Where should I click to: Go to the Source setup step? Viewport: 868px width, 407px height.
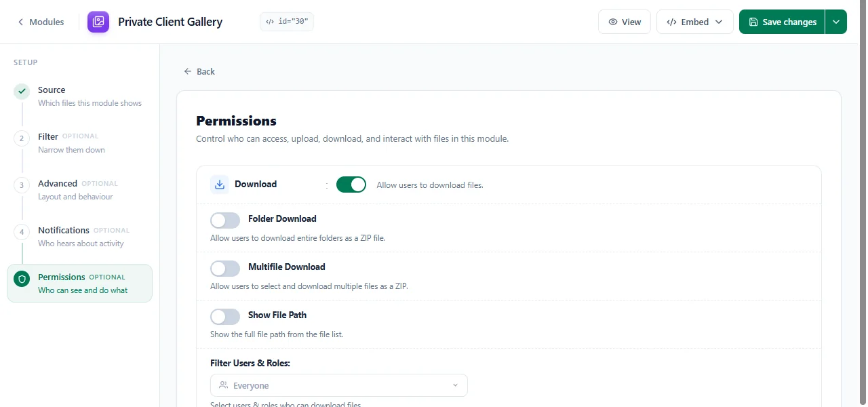pos(79,96)
